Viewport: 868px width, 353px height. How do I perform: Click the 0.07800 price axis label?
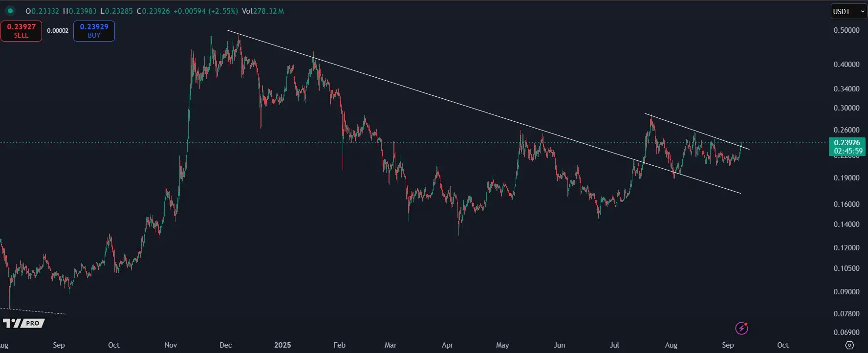coord(846,314)
